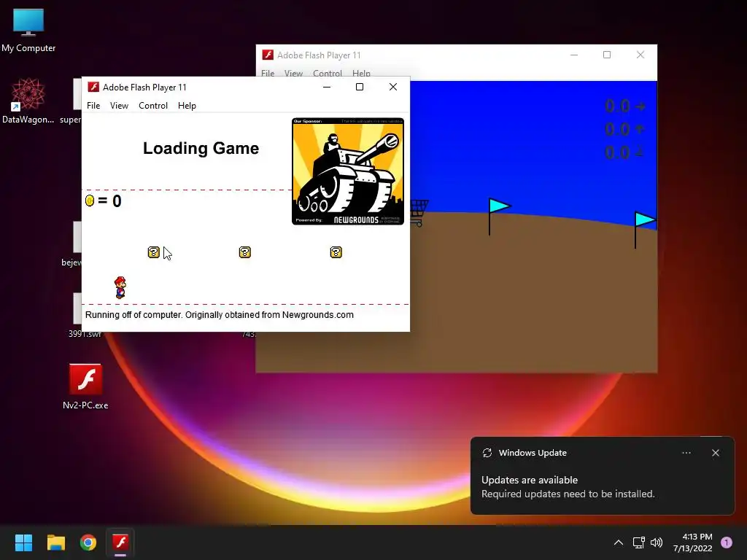Open File menu in front Flash Player window

pyautogui.click(x=93, y=106)
